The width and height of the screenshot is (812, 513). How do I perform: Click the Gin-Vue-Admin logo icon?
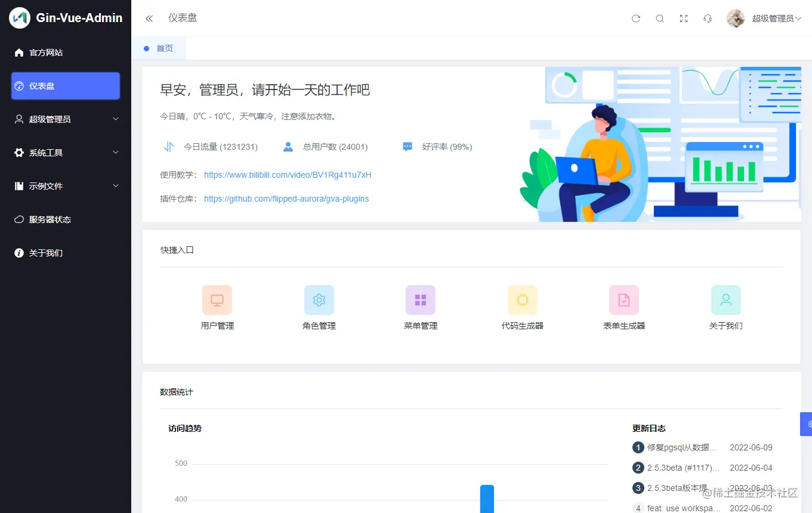click(20, 18)
